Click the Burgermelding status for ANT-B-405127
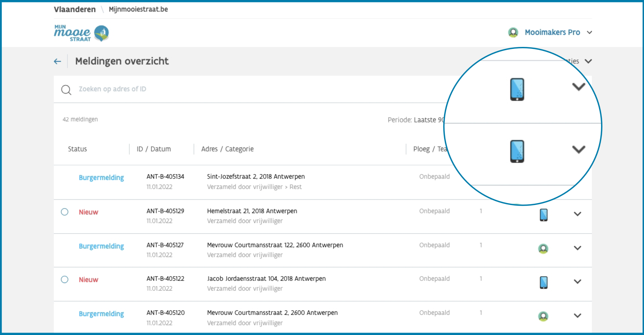This screenshot has height=335, width=644. [101, 246]
